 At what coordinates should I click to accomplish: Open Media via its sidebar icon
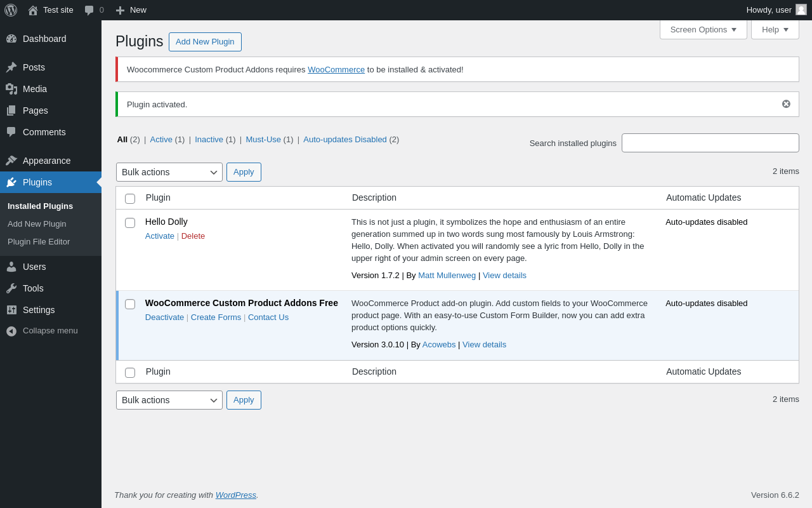pos(11,89)
